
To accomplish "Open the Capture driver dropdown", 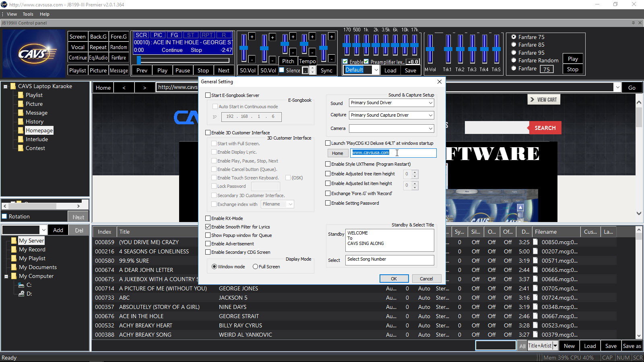I will [x=430, y=115].
